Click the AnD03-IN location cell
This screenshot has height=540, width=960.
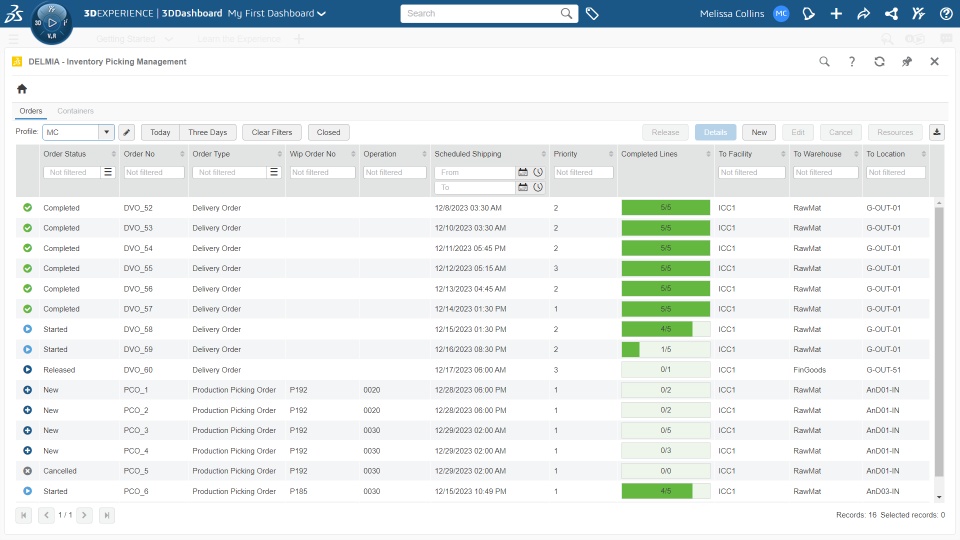[882, 491]
